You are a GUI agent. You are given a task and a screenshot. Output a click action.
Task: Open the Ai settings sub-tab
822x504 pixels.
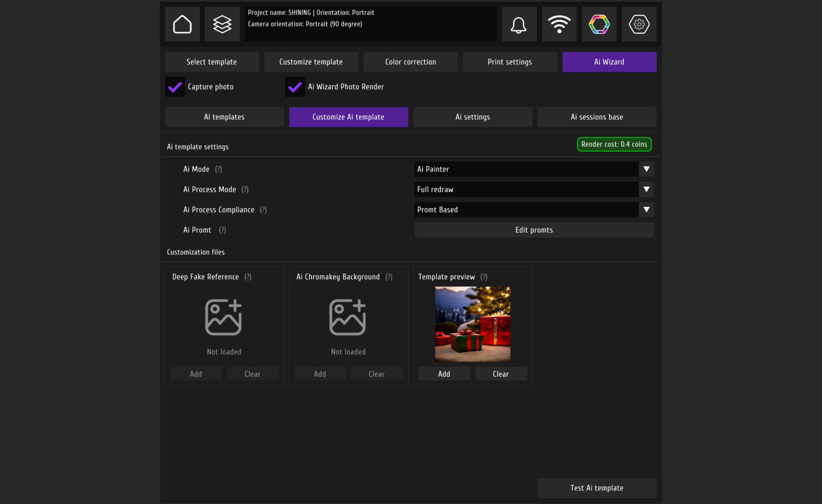[x=473, y=117]
